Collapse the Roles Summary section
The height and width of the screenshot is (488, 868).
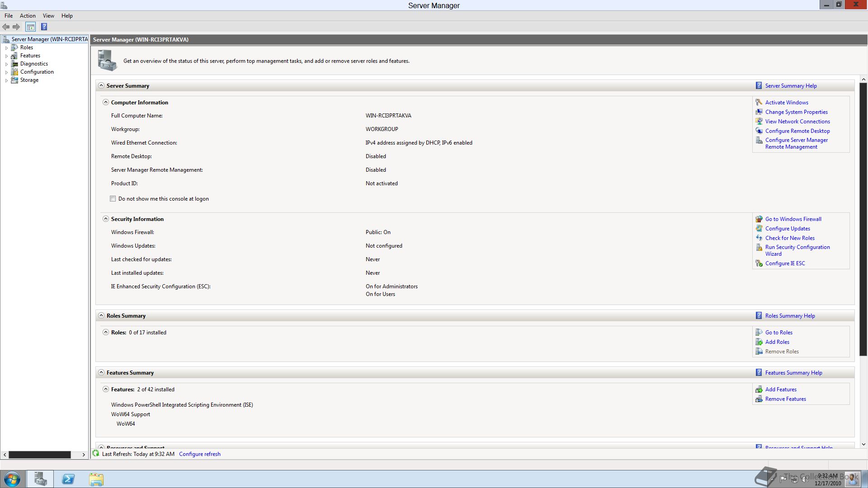click(101, 315)
